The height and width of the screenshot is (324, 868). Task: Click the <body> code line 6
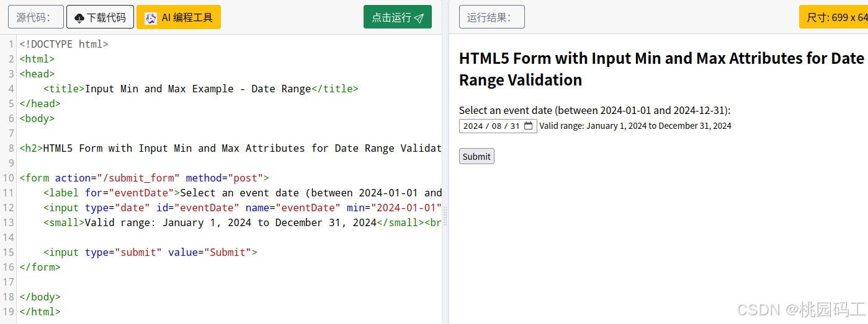click(37, 118)
